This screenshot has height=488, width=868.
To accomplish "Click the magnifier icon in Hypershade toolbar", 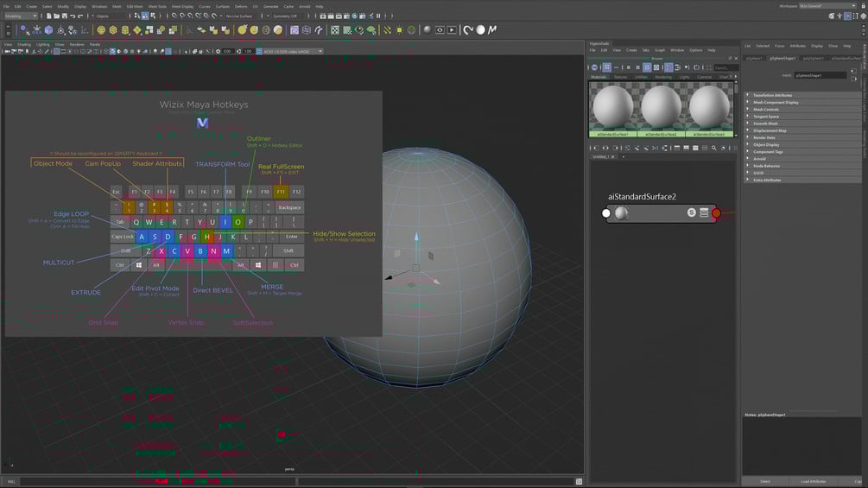I will (713, 148).
